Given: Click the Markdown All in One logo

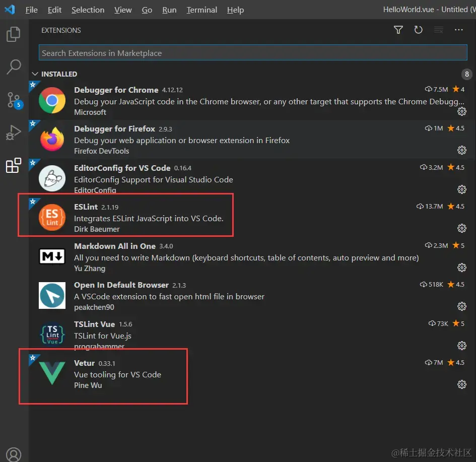Looking at the screenshot, I should click(x=52, y=256).
